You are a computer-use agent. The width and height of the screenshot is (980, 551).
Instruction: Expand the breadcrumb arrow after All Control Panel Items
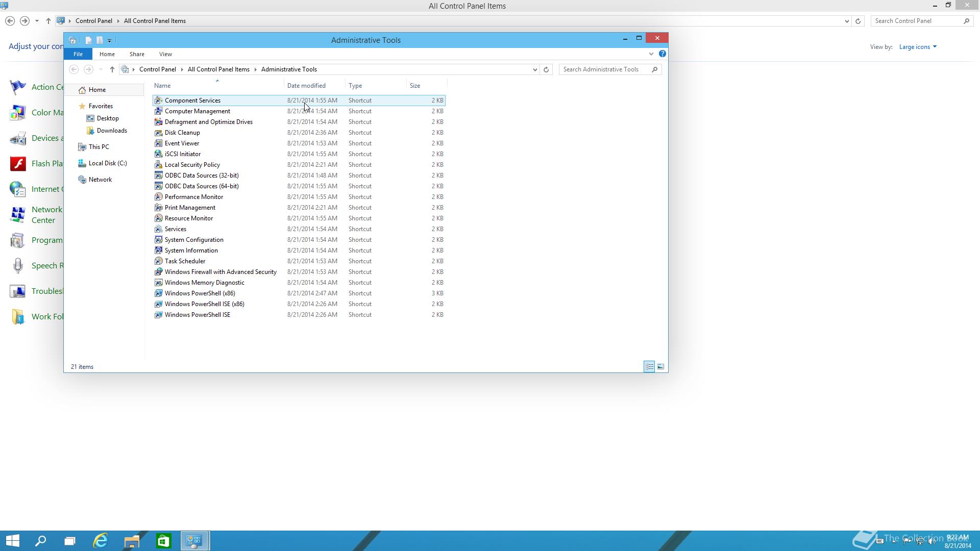[255, 69]
